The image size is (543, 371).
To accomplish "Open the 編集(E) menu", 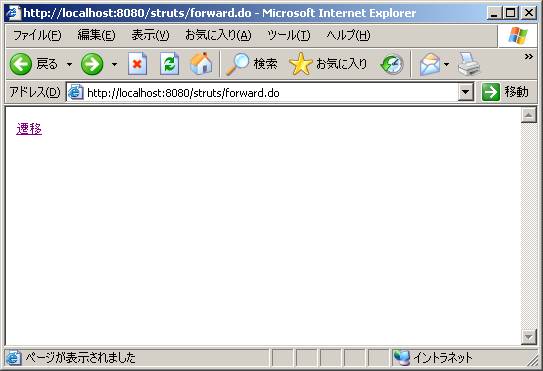I will pyautogui.click(x=96, y=35).
